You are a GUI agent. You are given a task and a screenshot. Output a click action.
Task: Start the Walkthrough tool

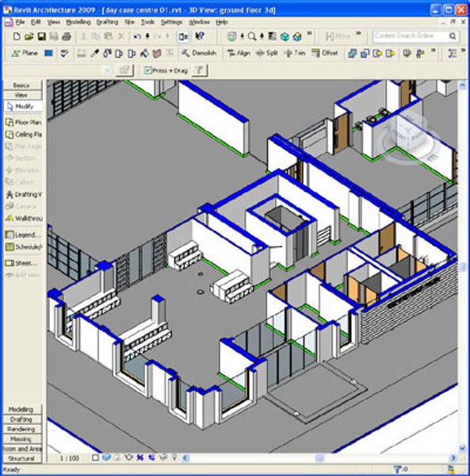click(x=23, y=218)
